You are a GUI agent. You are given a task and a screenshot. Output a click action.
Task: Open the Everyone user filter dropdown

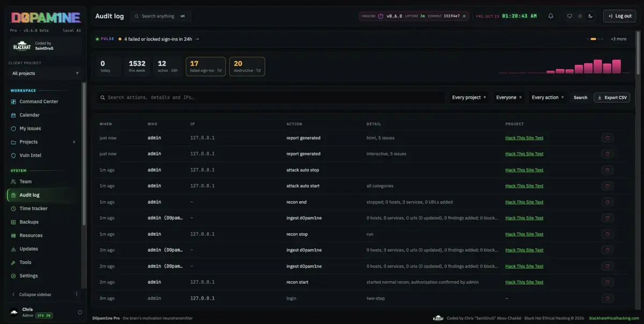[x=509, y=97]
